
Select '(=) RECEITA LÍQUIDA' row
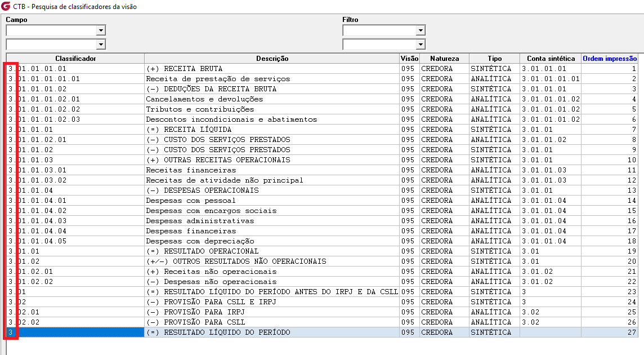click(322, 130)
